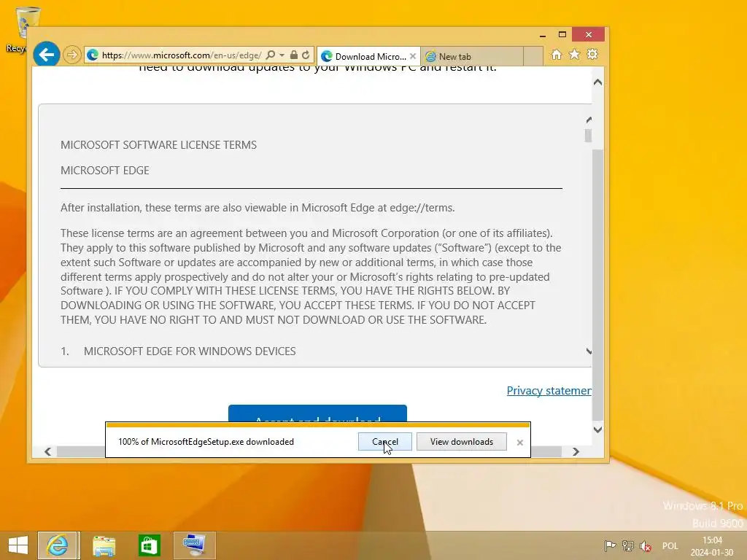Open the address bar dropdown arrow
Screen dimensions: 747x560
(282, 55)
